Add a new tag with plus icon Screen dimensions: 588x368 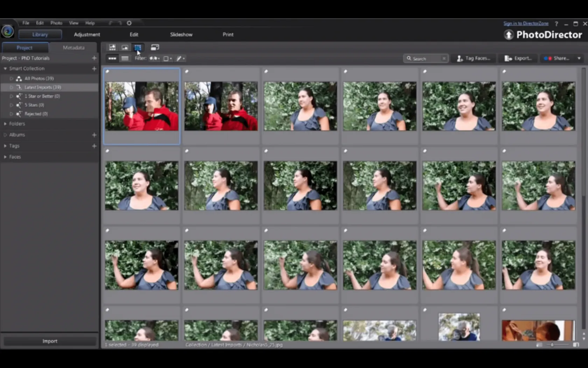coord(94,146)
